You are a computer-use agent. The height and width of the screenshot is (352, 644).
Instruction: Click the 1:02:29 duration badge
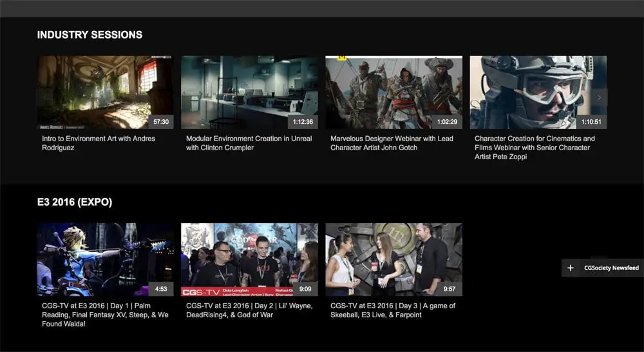coord(448,122)
